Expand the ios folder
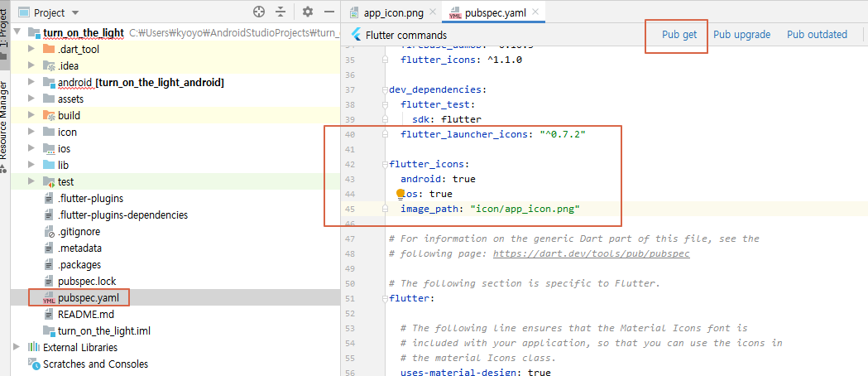 (x=31, y=149)
